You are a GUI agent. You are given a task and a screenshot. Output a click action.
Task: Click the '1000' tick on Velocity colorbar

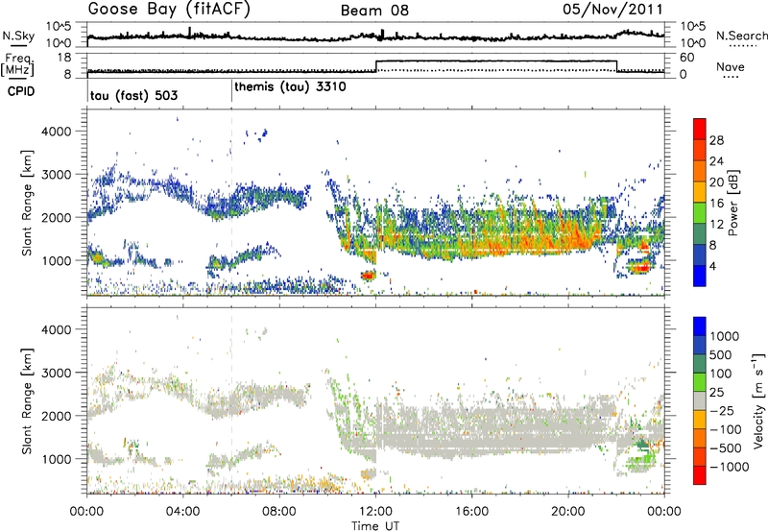tap(724, 336)
